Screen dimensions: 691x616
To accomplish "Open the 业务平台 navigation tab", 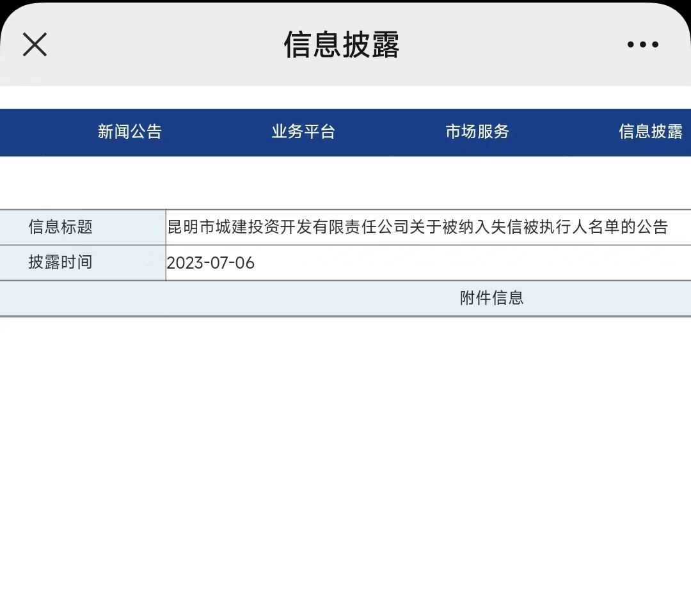I will click(303, 131).
